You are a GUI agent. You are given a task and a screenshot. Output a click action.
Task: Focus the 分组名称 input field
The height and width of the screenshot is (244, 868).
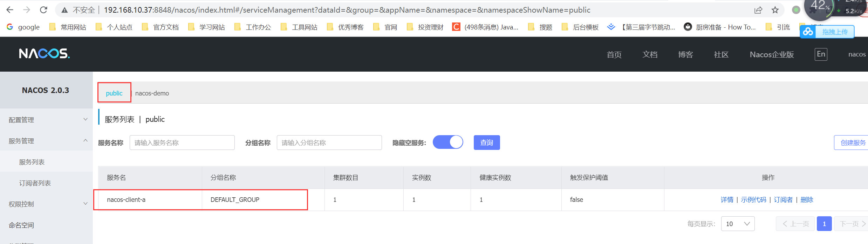(x=329, y=143)
